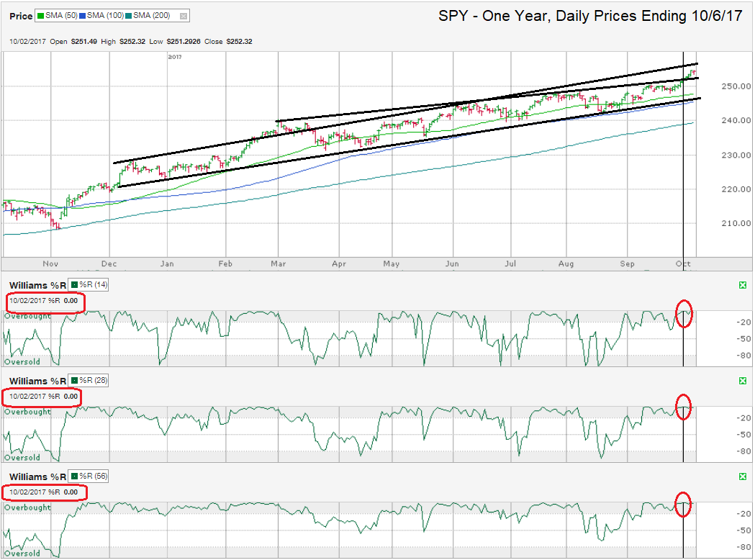Click the Williams %R heading of the 56-period panel
755x560 pixels.
click(x=37, y=477)
